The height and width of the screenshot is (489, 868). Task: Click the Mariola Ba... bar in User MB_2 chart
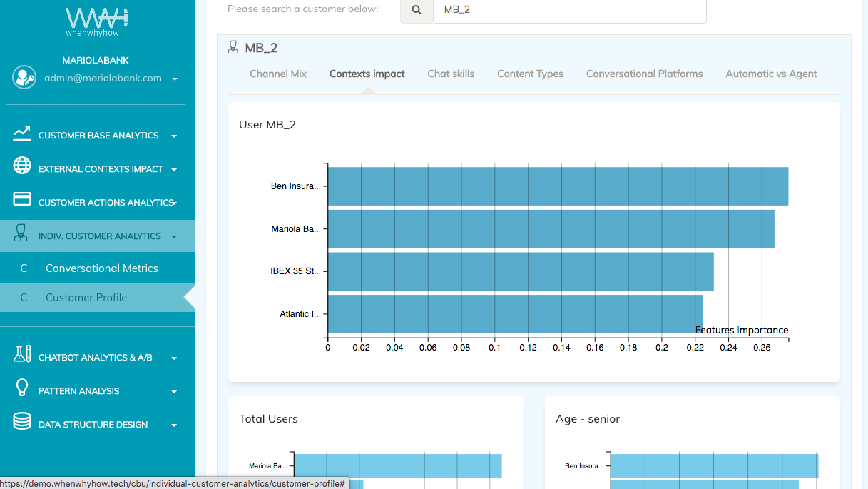tap(551, 229)
